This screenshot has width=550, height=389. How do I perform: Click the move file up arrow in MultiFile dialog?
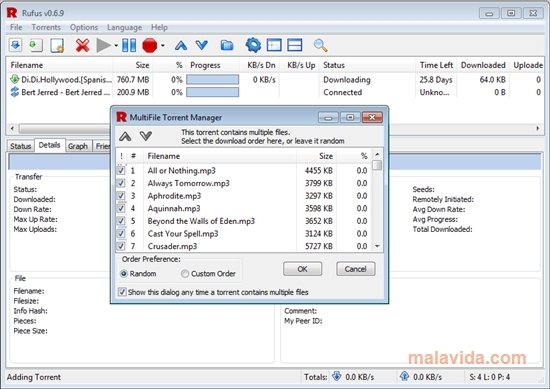click(125, 136)
